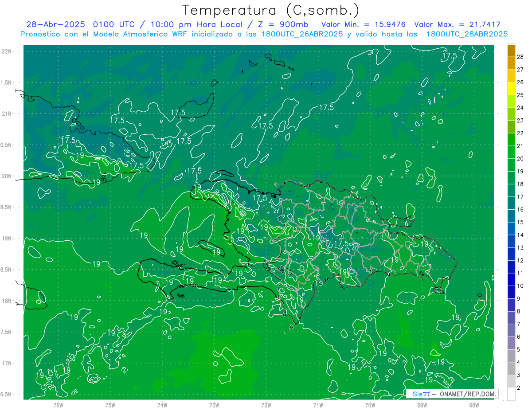Click the "Valor Max. = 21.7417" value
Image resolution: width=532 pixels, height=411 pixels.
tap(458, 25)
